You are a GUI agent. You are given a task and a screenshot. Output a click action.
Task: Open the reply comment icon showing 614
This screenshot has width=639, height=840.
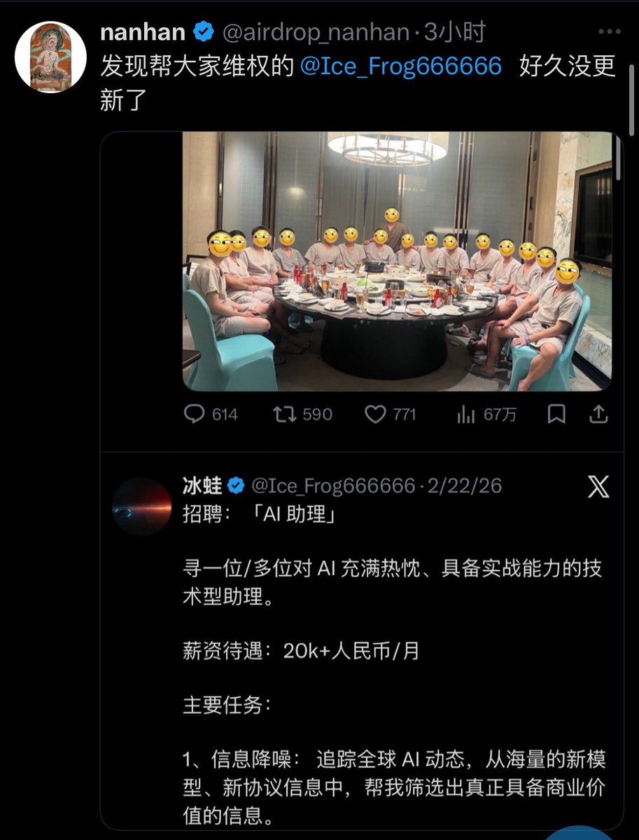(x=194, y=414)
